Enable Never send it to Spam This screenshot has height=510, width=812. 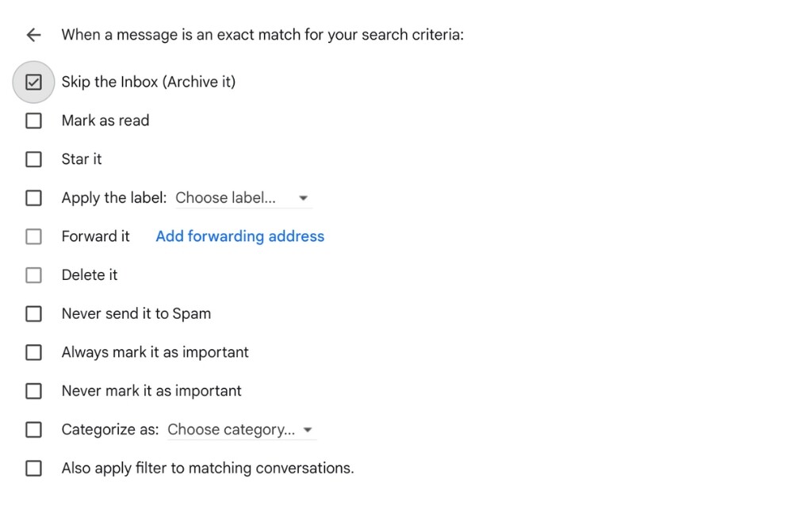33,313
